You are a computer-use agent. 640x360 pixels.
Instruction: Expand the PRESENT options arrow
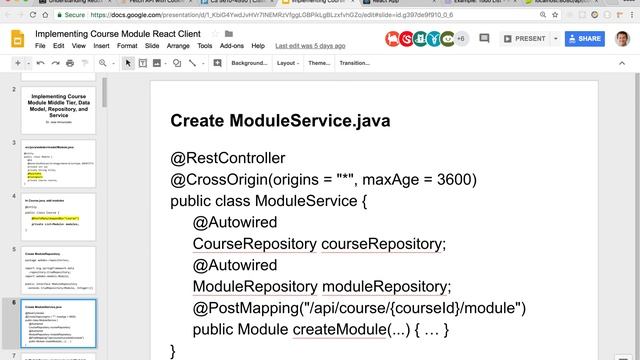[x=556, y=39]
